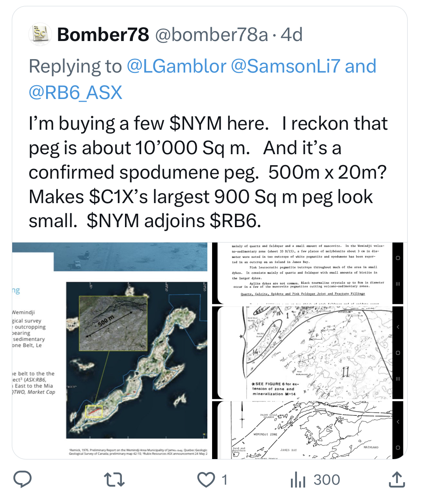Retweet this post via repost icon
The height and width of the screenshot is (504, 423).
[114, 480]
